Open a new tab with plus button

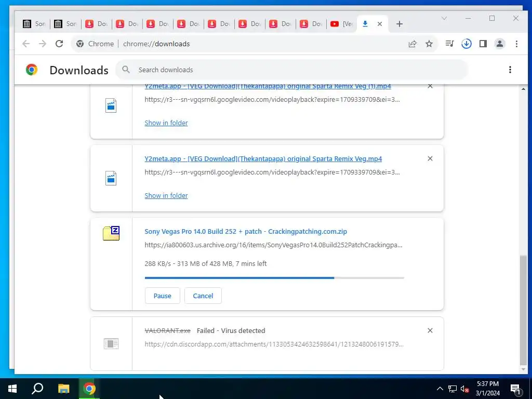coord(400,24)
